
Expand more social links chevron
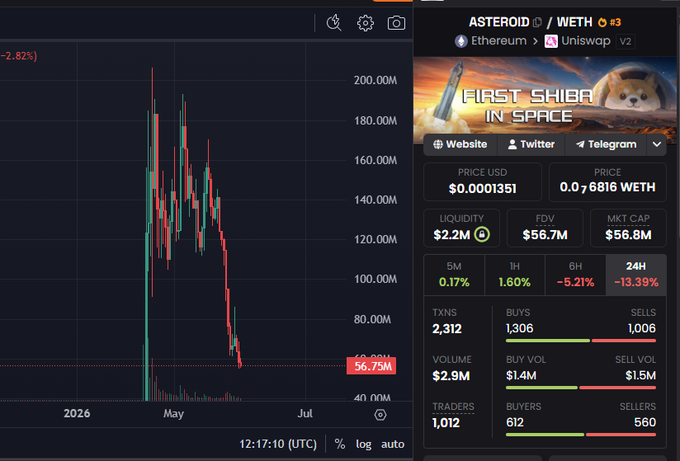[x=657, y=144]
